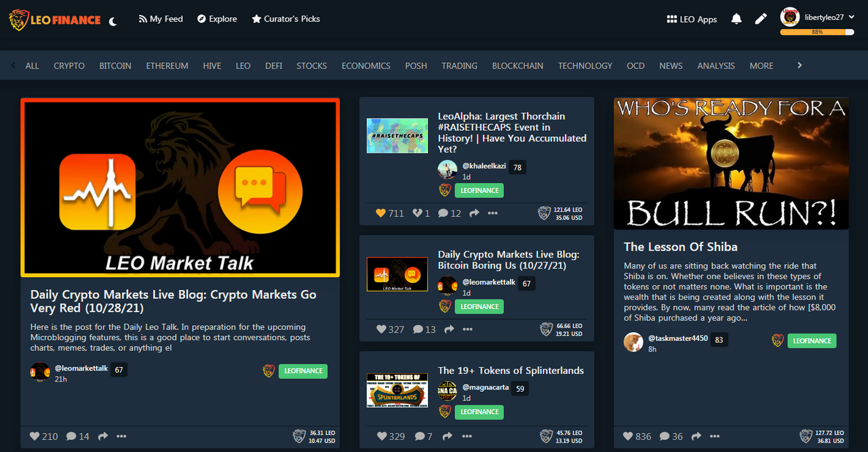Select the CRYPTO tag tab

(x=69, y=66)
